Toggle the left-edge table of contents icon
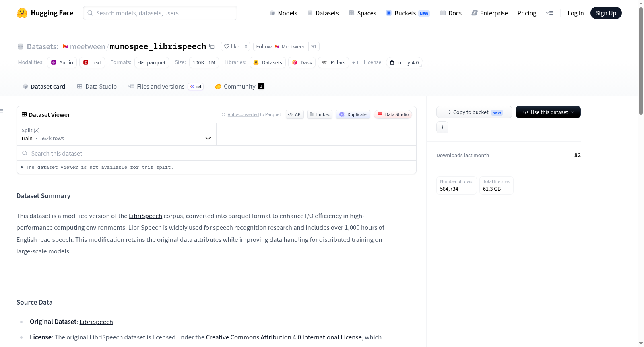The image size is (644, 347). coord(2,111)
